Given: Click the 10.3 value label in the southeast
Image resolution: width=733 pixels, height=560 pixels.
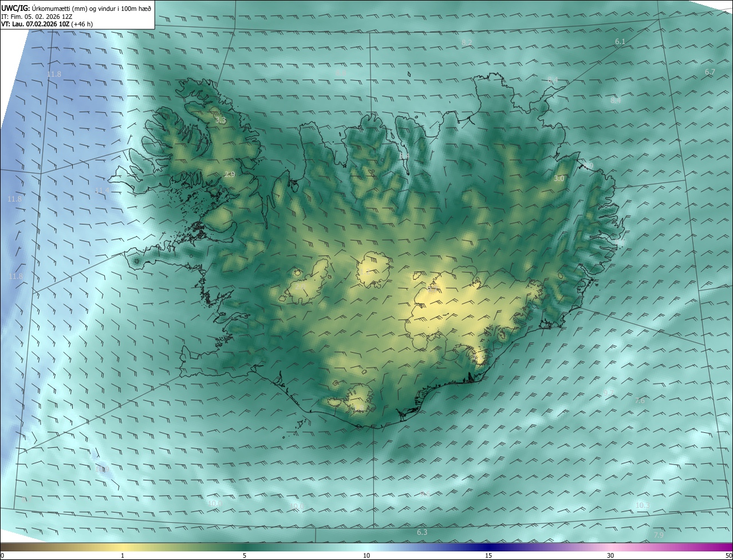Looking at the screenshot, I should tap(643, 505).
